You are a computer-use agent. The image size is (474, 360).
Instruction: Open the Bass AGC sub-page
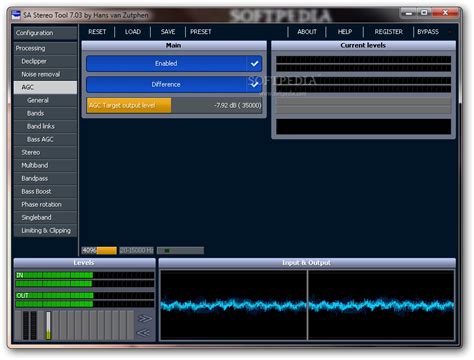point(45,139)
